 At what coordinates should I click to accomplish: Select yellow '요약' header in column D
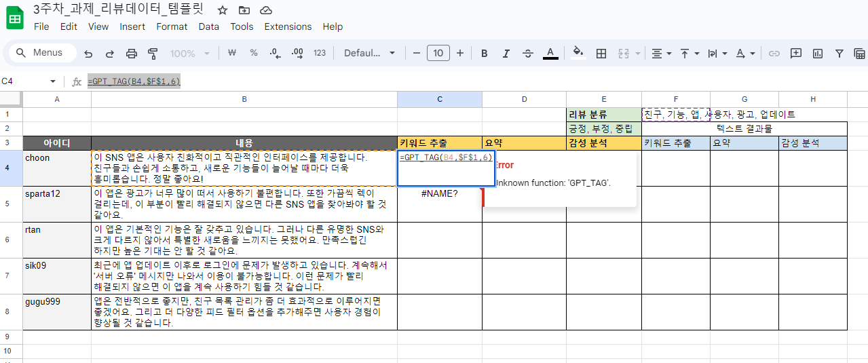click(524, 143)
